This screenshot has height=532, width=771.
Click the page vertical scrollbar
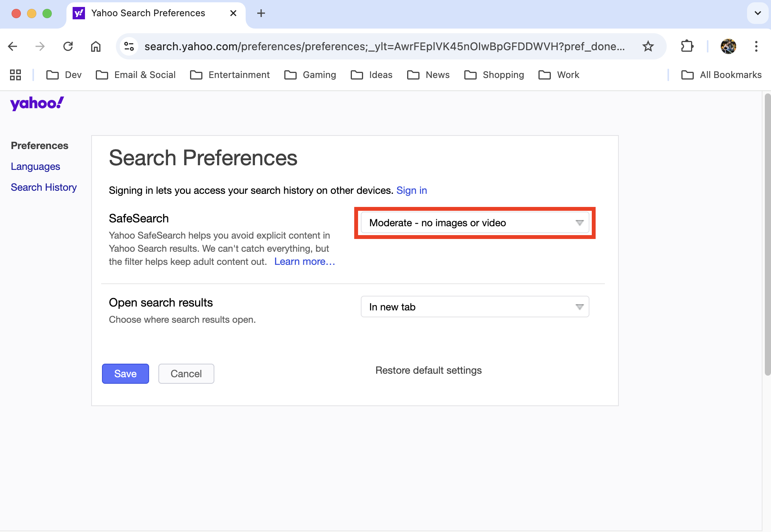[767, 234]
